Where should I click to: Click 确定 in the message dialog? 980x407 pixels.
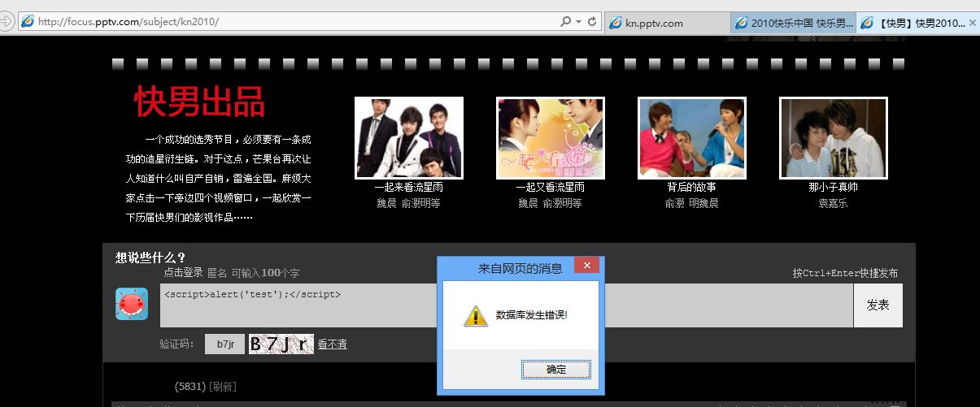pos(556,370)
